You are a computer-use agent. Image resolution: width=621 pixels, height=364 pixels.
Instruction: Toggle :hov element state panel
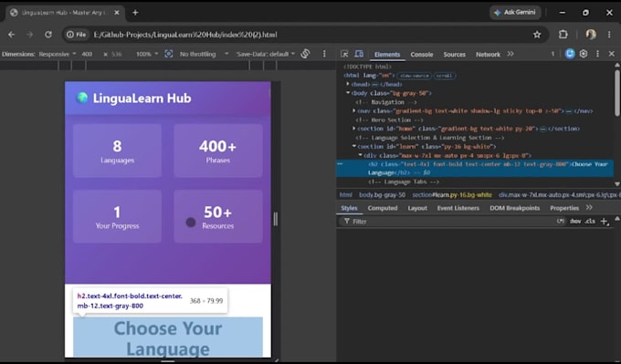[x=575, y=222]
